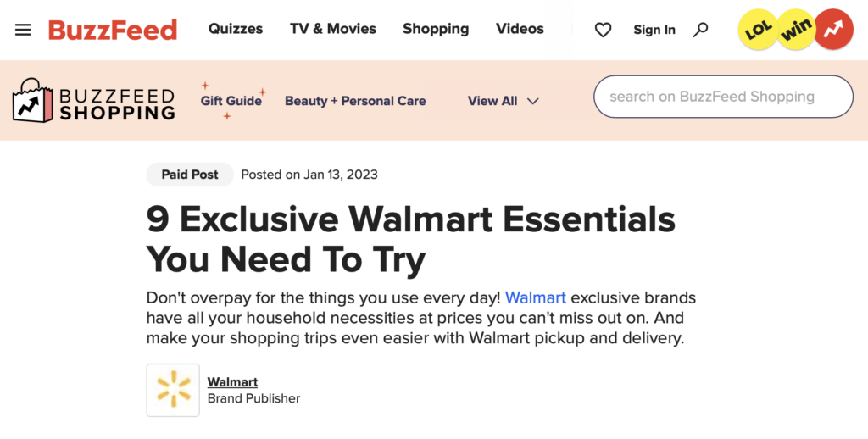The height and width of the screenshot is (439, 868).
Task: Click the BuzzFeed logo
Action: click(x=113, y=30)
